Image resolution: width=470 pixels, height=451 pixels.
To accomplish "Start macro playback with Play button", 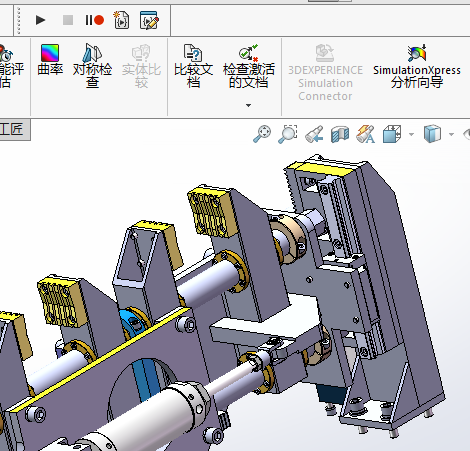I will (41, 20).
